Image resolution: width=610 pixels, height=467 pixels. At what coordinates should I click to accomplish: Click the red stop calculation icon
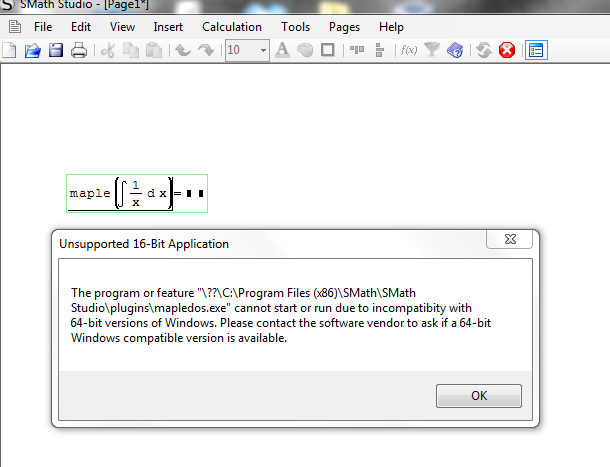click(506, 50)
